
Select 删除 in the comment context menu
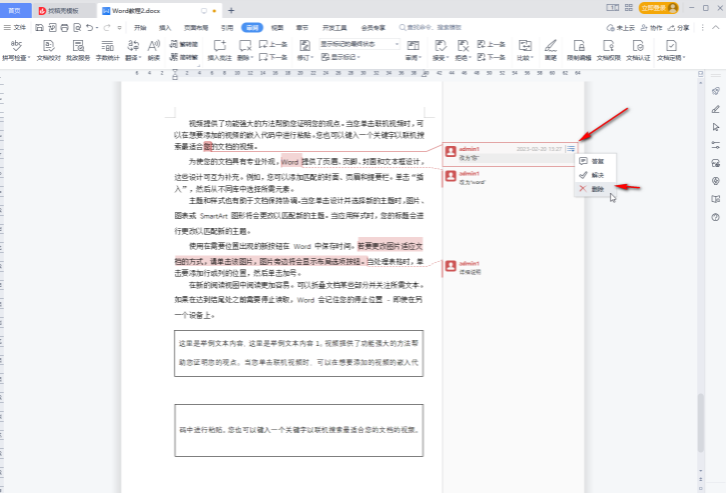pyautogui.click(x=596, y=188)
